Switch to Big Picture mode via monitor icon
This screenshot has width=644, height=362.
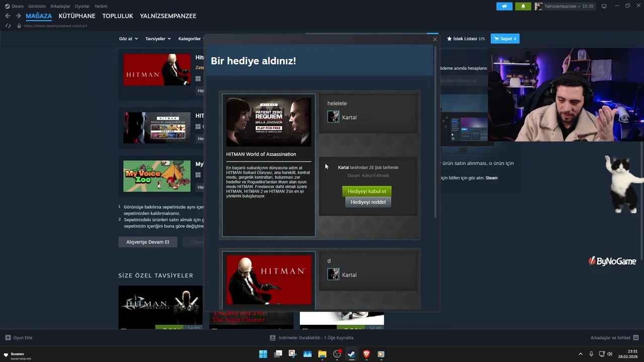point(604,6)
